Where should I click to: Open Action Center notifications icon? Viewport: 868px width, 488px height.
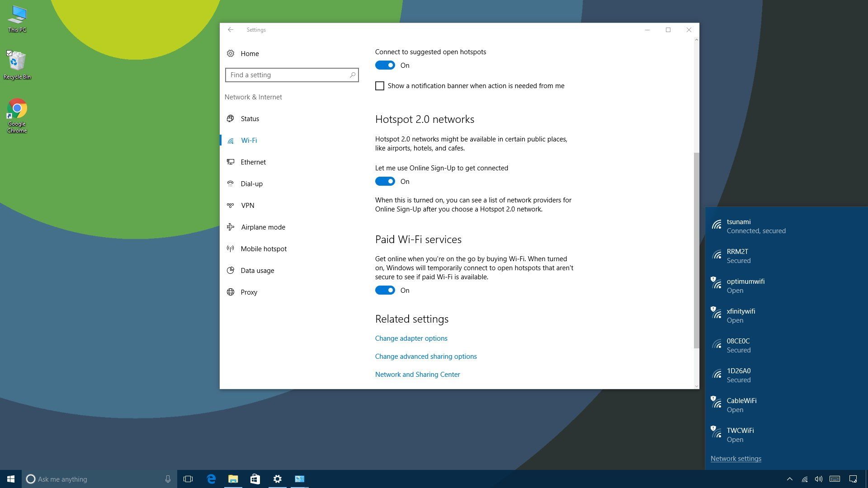pyautogui.click(x=853, y=479)
